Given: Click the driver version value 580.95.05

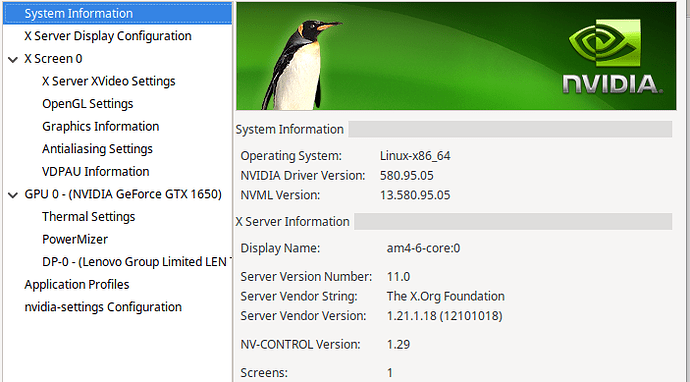Looking at the screenshot, I should [x=407, y=176].
